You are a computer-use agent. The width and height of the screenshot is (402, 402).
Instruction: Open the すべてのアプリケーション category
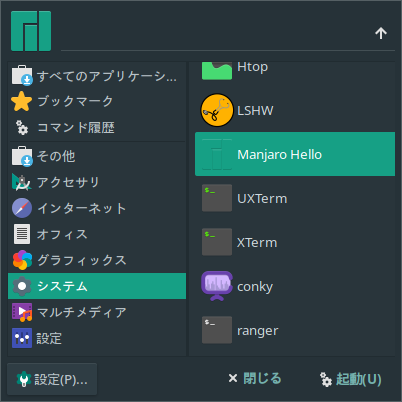(x=97, y=76)
